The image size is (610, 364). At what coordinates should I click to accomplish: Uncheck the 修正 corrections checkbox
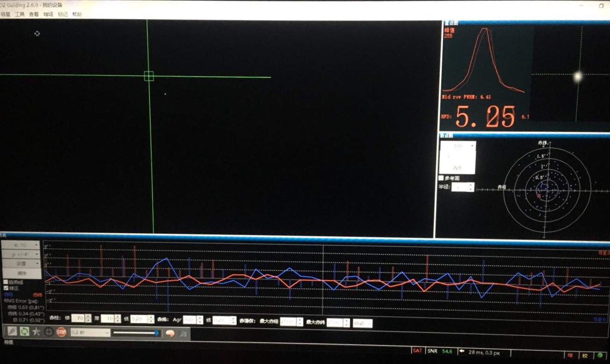tap(6, 288)
